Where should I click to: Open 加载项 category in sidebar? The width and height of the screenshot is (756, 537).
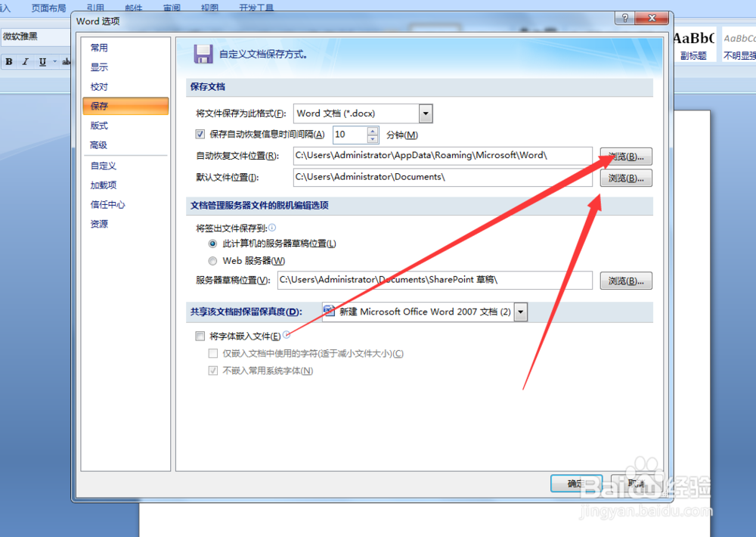tap(125, 185)
